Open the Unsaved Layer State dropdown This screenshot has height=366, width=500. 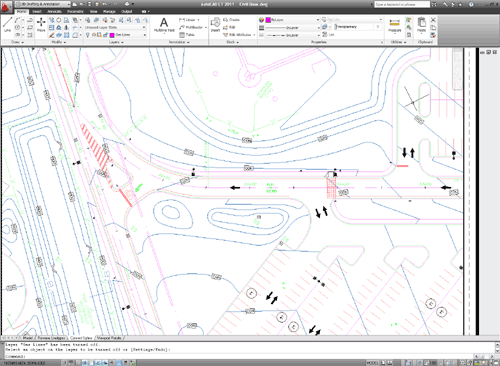[115, 27]
